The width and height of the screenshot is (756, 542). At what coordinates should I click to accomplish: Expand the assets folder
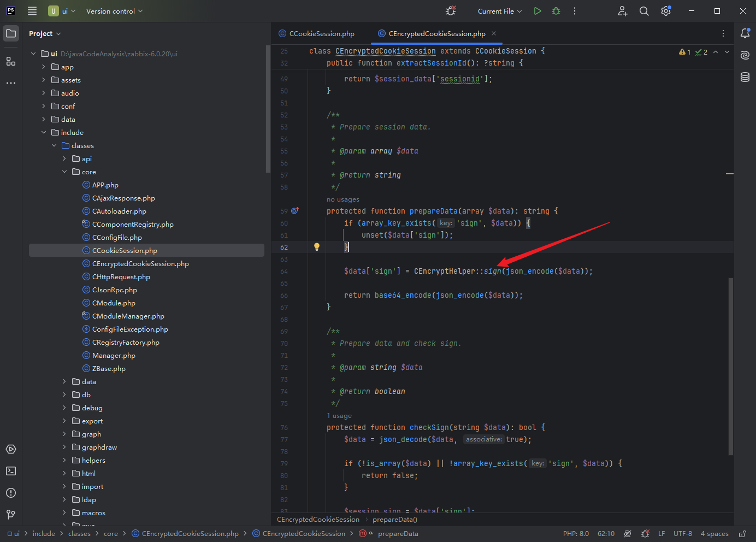tap(44, 80)
